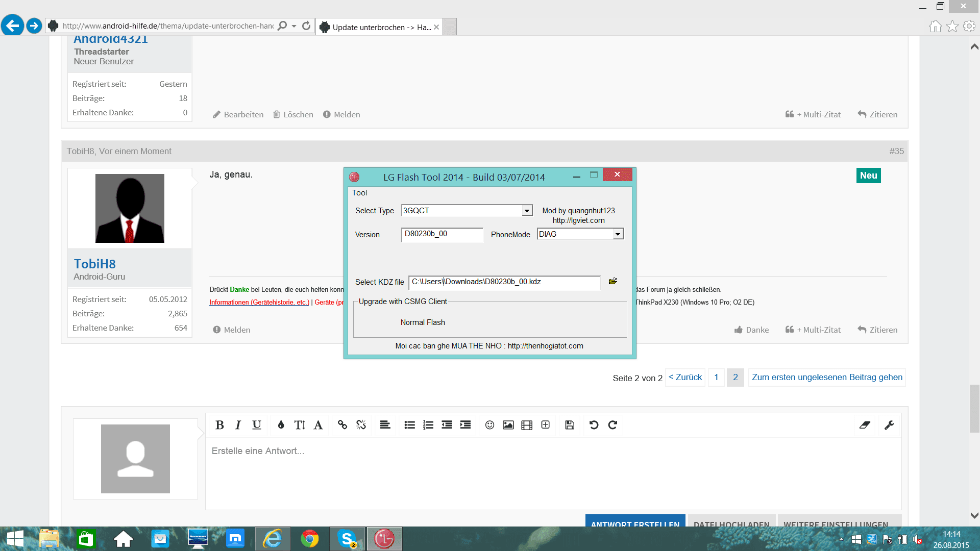This screenshot has width=980, height=551.
Task: Toggle italic formatting in the reply editor
Action: (x=238, y=425)
